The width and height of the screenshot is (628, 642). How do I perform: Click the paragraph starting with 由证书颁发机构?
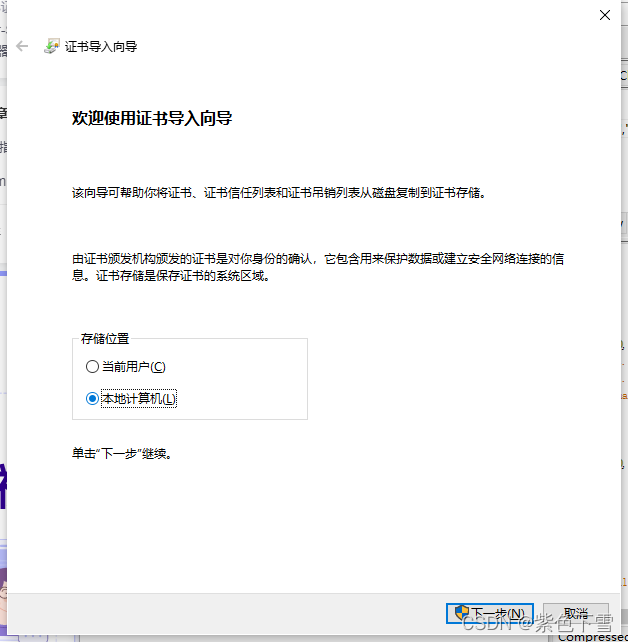tap(318, 267)
